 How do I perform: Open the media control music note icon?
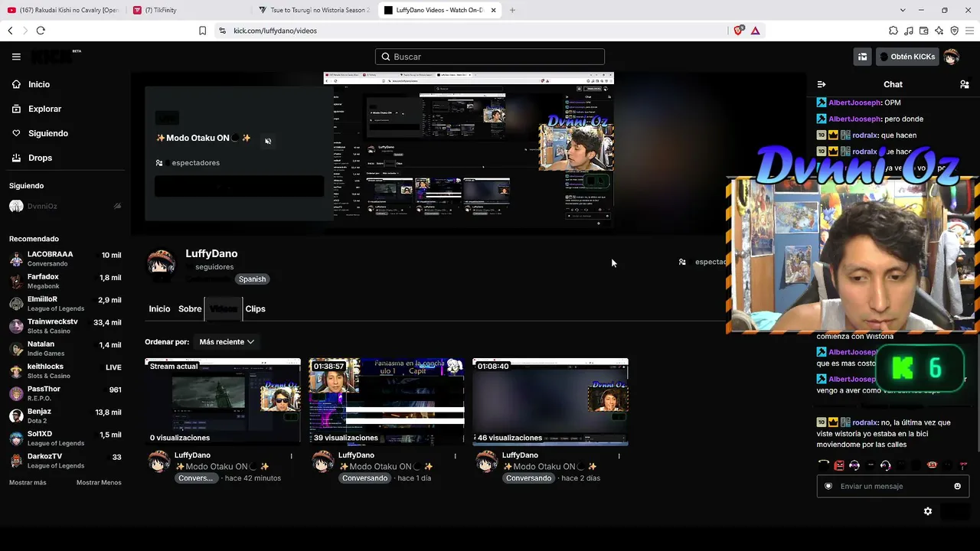(909, 31)
